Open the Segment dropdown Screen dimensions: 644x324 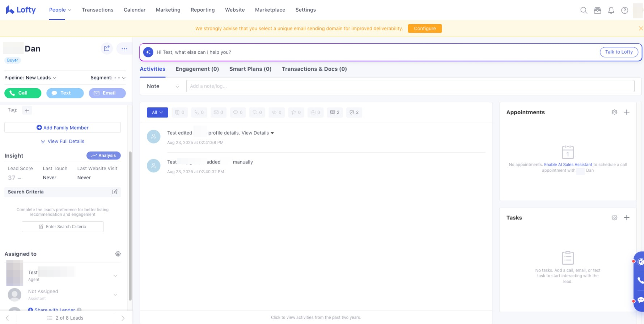(108, 78)
